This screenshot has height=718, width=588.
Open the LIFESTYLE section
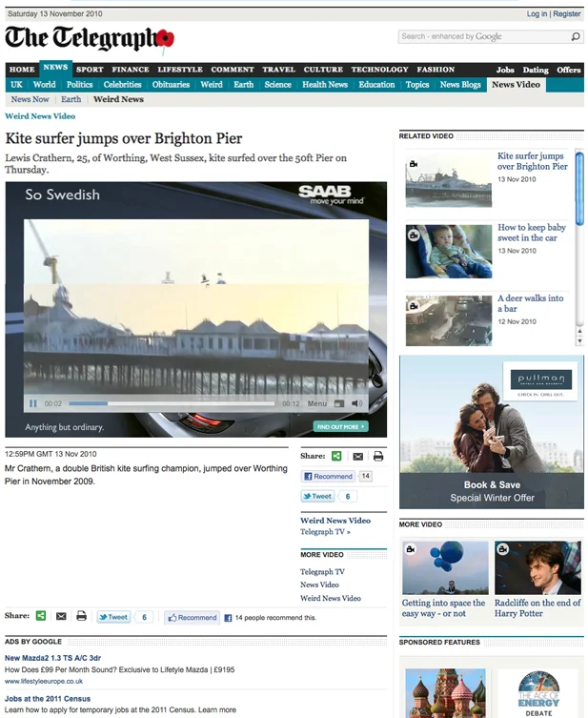[x=180, y=70]
